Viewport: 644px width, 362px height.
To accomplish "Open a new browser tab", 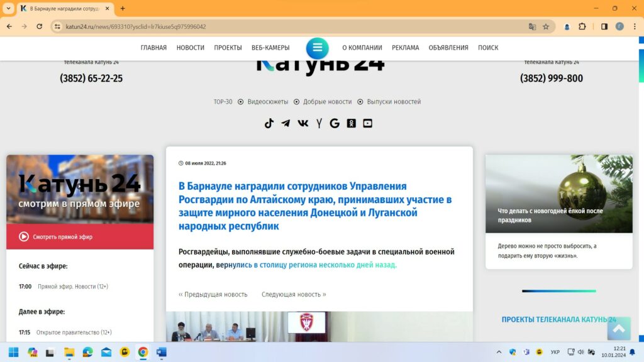I will (123, 8).
